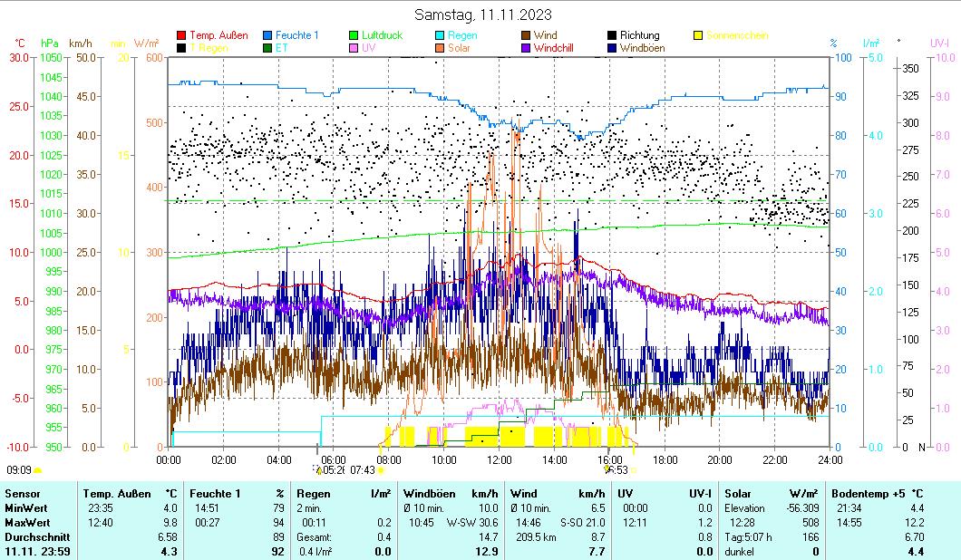The height and width of the screenshot is (560, 961).
Task: Click the dark blue Windböen legend swatch
Action: click(612, 48)
